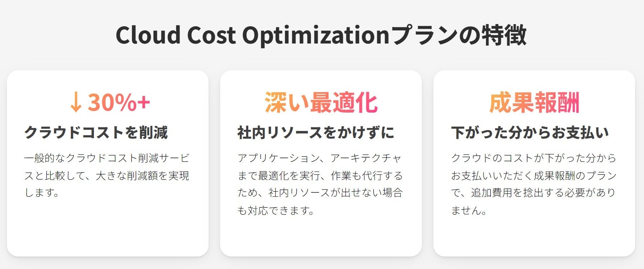Screen dimensions: 644x269
Task: Click the down arrow icon beside 30%+
Action: point(76,102)
